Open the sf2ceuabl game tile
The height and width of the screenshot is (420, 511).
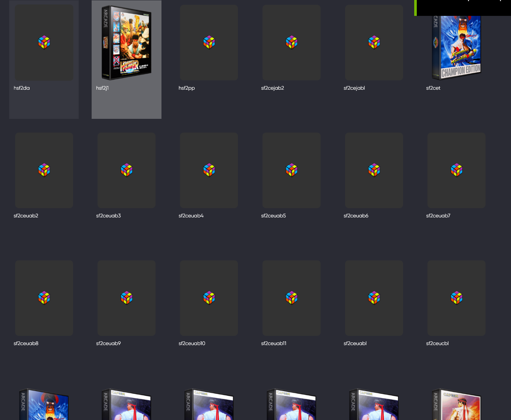pos(374,298)
